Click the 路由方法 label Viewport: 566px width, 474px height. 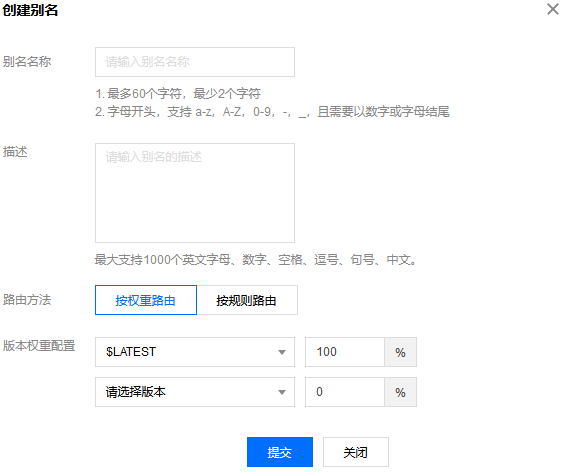(27, 300)
